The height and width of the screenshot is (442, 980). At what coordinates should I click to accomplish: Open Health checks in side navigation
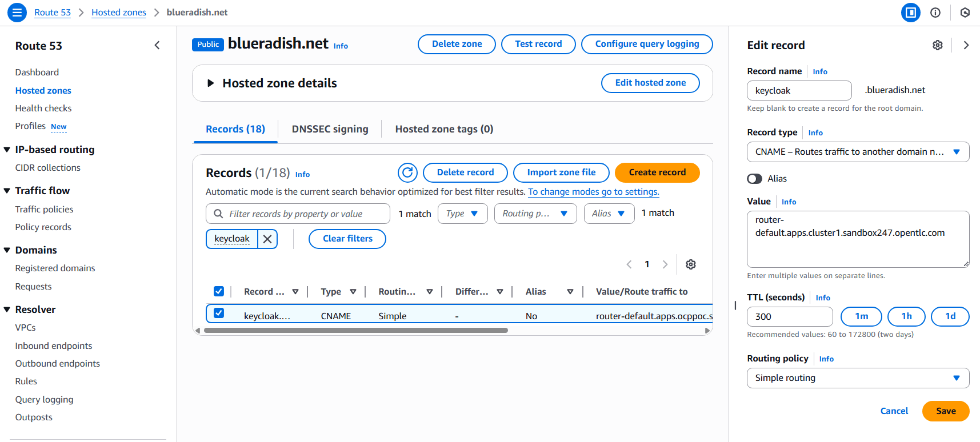(43, 108)
